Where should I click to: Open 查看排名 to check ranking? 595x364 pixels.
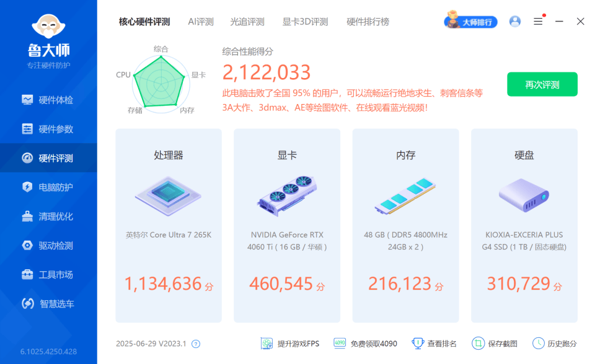436,343
